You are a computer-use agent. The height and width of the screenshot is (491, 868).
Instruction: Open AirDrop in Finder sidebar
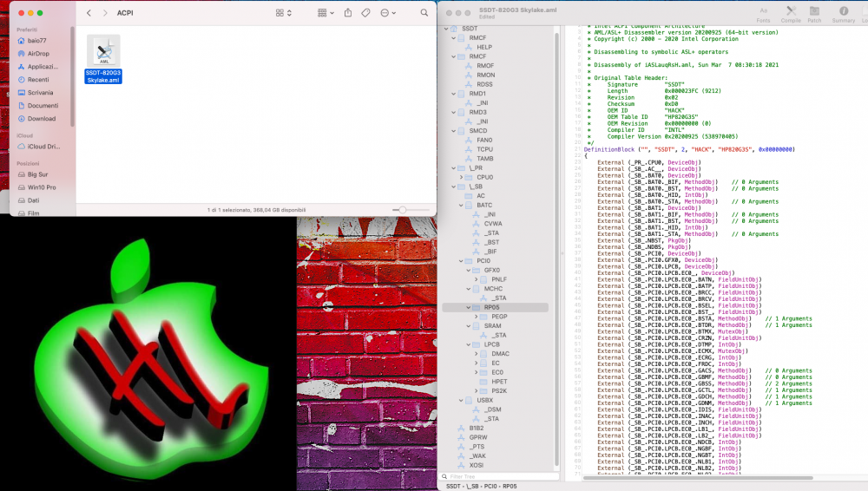[x=38, y=54]
